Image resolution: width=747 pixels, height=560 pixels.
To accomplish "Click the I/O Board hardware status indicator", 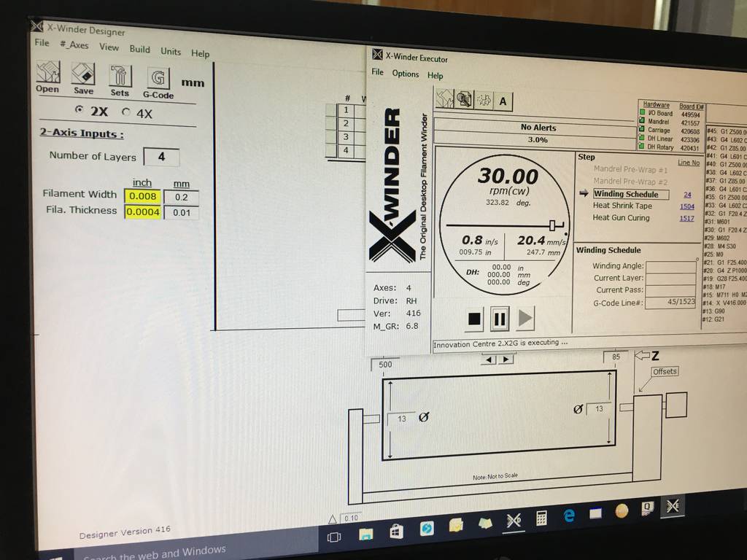I will (x=642, y=112).
